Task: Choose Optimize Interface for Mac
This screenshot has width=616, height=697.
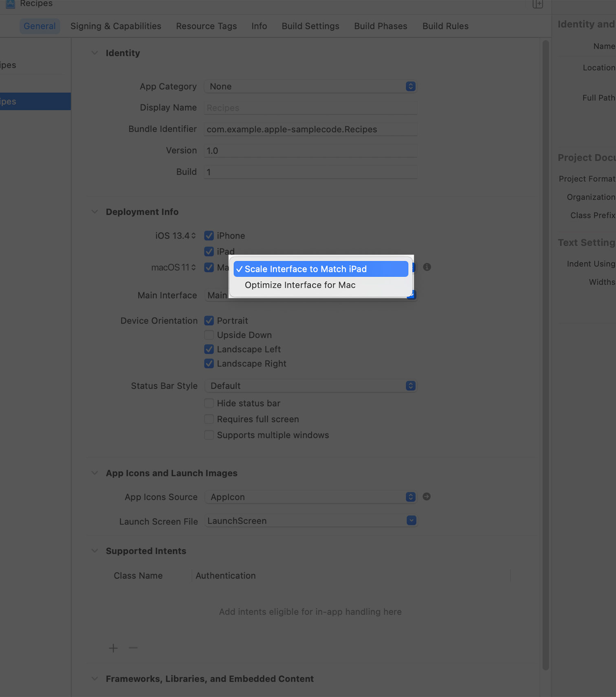Action: 300,285
